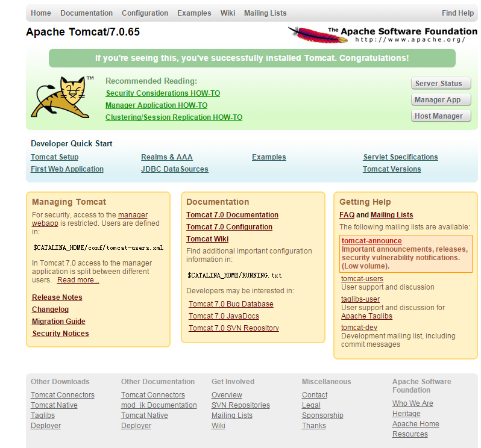481x448 pixels.
Task: Open Mailing Lists in the top navigation bar
Action: point(265,13)
